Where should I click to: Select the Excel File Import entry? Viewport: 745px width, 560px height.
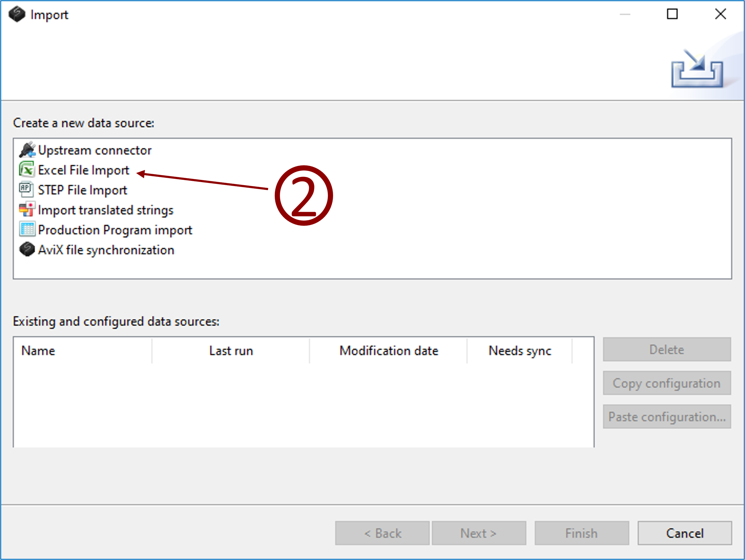point(83,170)
